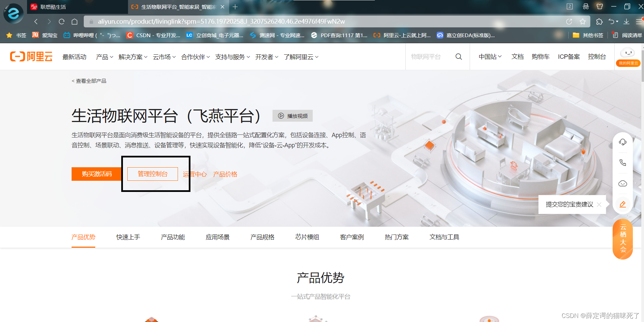
Task: Select 应用场景 section tab
Action: [218, 237]
